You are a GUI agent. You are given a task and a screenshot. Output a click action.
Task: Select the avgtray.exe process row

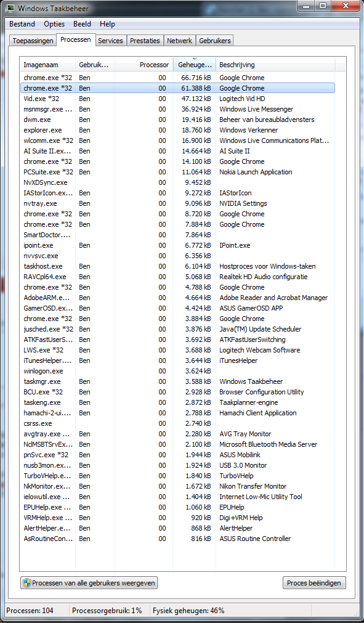coord(177,434)
